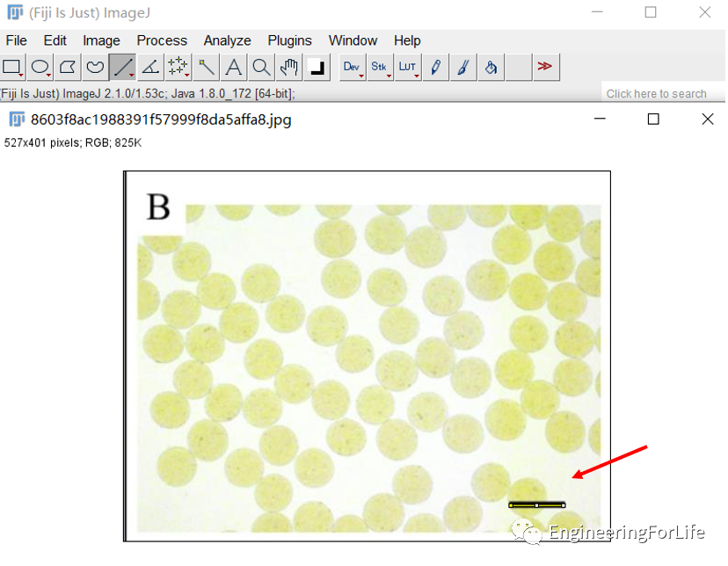Open the Window menu
728x566 pixels.
pyautogui.click(x=353, y=40)
